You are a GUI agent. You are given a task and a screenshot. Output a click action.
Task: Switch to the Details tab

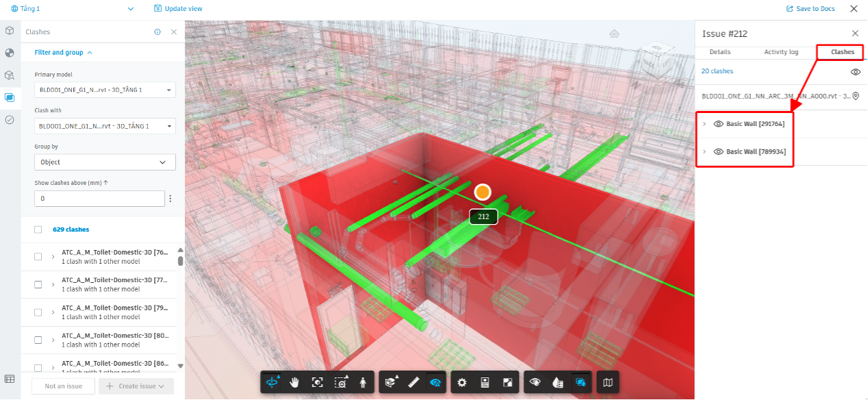pyautogui.click(x=719, y=52)
